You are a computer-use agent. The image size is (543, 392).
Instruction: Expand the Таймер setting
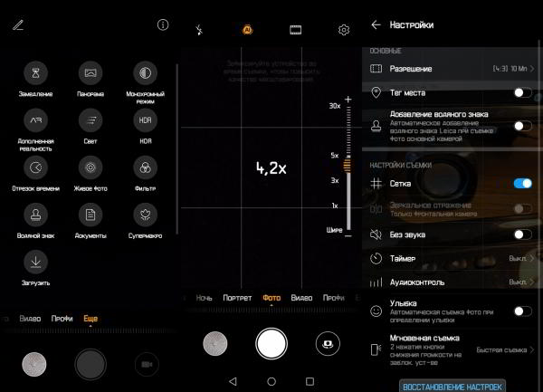pos(452,258)
